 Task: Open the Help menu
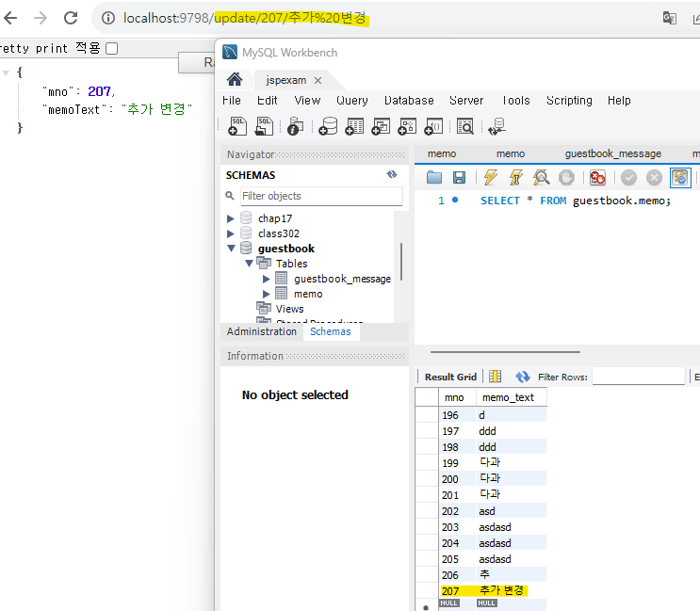[x=619, y=101]
